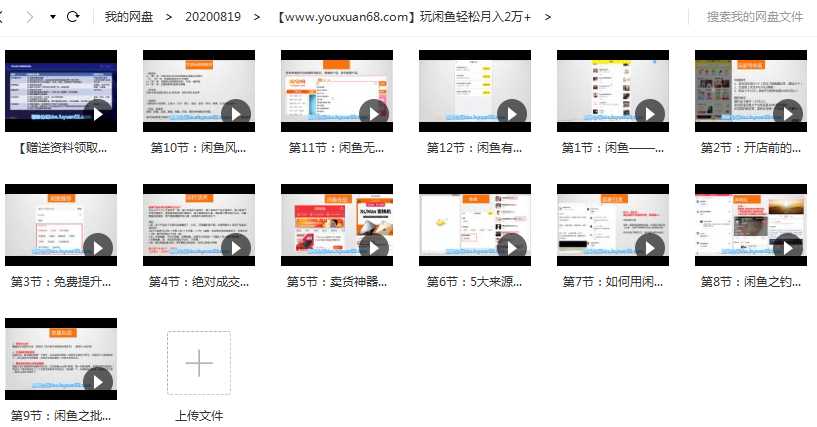Play the 第5节 卖货神器 video
Image resolution: width=817 pixels, height=427 pixels.
[374, 247]
